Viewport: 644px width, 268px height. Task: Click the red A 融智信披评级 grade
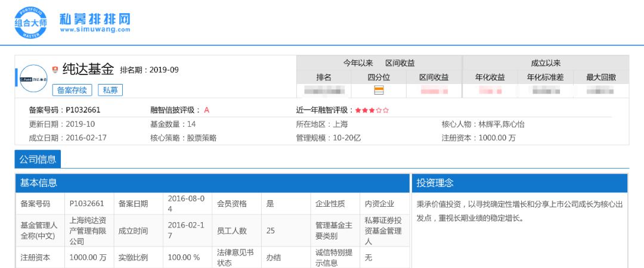coord(206,110)
